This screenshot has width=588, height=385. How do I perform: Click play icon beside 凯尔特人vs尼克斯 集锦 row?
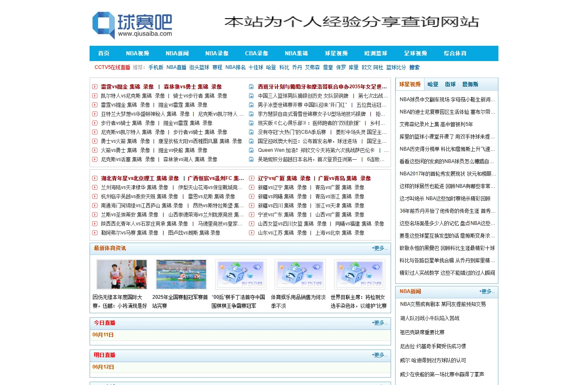click(x=95, y=96)
